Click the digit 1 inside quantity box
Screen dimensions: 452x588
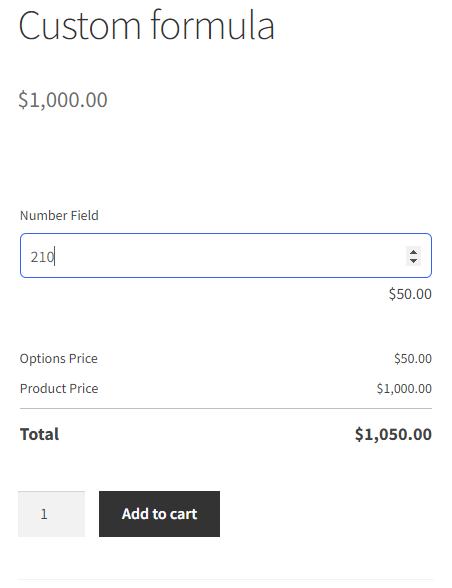pyautogui.click(x=44, y=514)
